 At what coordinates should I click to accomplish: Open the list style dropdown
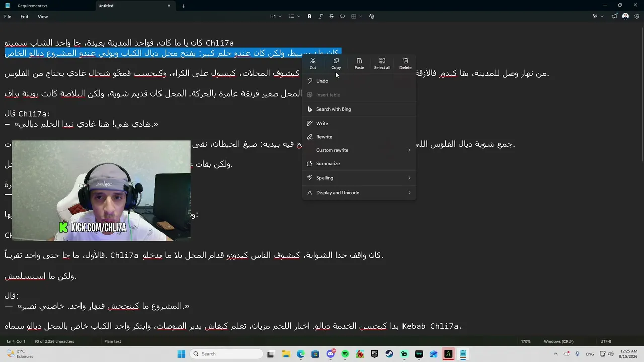coord(294,16)
